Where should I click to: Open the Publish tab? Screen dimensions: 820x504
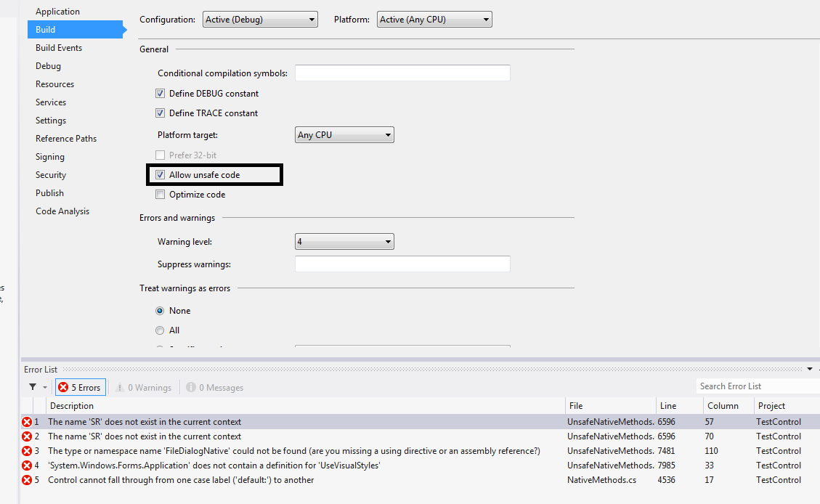pyautogui.click(x=49, y=193)
